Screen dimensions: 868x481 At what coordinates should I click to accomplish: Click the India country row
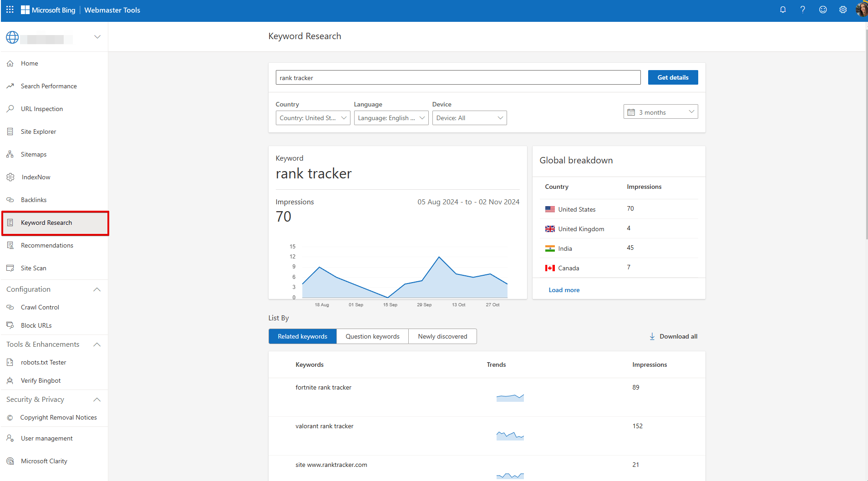coord(619,248)
